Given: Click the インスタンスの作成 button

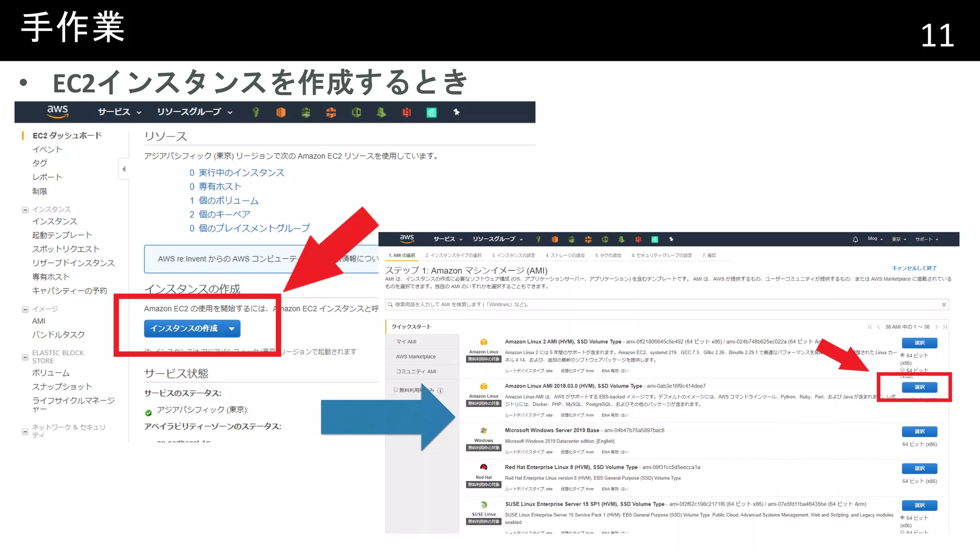Looking at the screenshot, I should (x=184, y=329).
